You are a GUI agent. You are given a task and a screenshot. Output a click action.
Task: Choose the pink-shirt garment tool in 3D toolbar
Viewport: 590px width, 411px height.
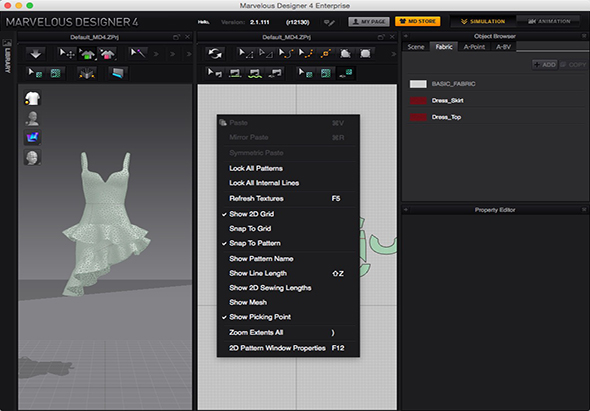click(107, 54)
